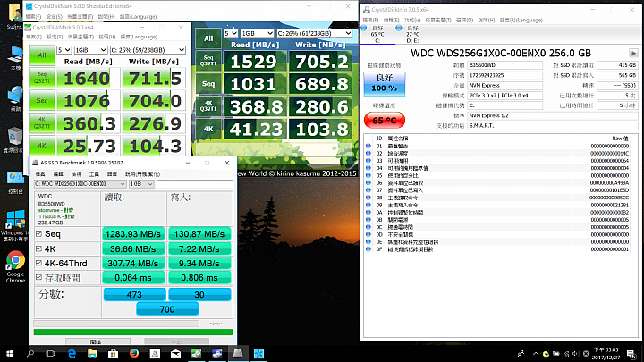Image resolution: width=644 pixels, height=362 pixels.
Task: Click the red 65 °C temperature button
Action: [385, 121]
